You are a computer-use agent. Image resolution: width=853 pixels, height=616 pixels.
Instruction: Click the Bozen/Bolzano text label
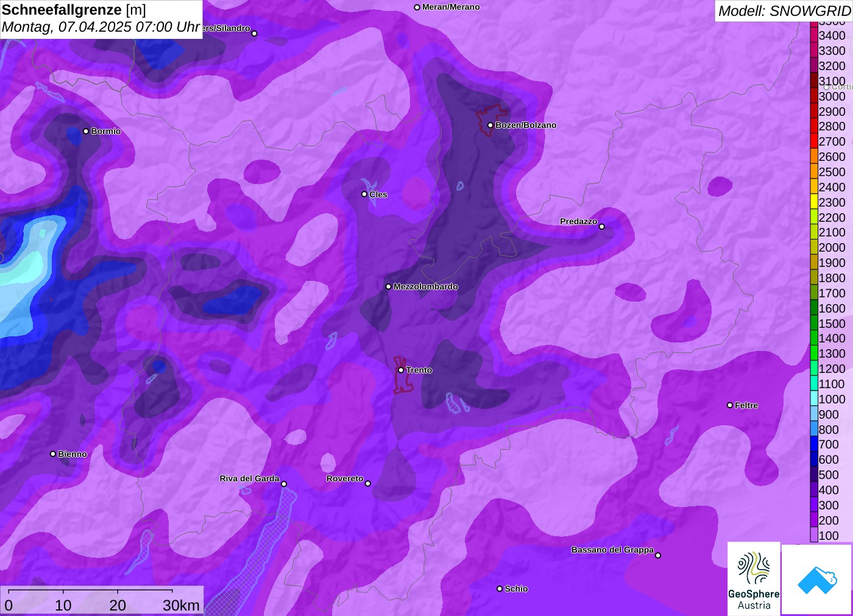click(x=526, y=126)
